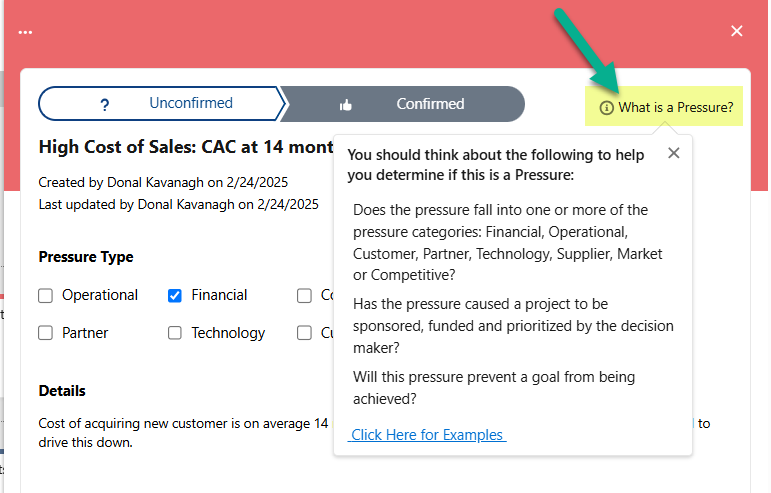This screenshot has height=493, width=771.
Task: Click the Pressure Type heading
Action: 86,257
